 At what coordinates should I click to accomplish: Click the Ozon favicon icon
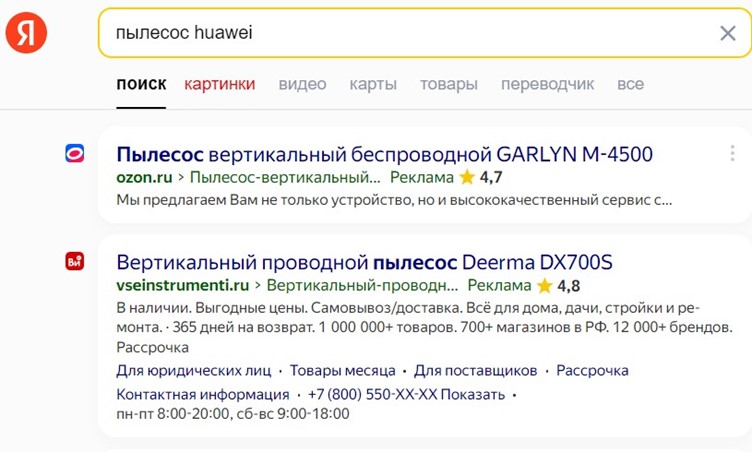(x=74, y=154)
